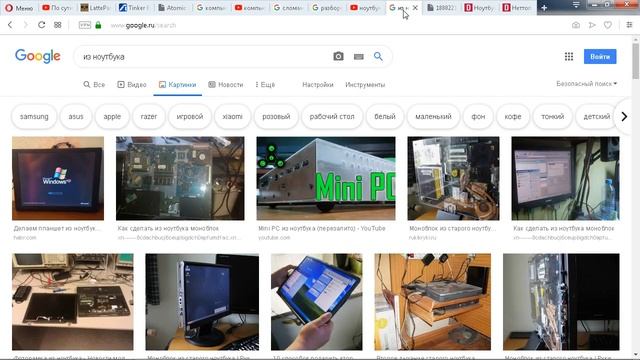
Task: Open the monitor with water bottle thumbnail
Action: 565,178
